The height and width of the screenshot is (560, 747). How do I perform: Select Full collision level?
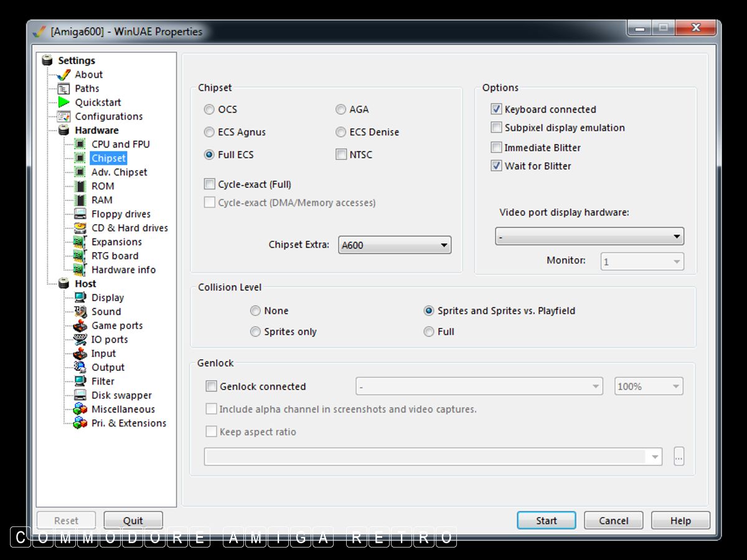point(429,332)
